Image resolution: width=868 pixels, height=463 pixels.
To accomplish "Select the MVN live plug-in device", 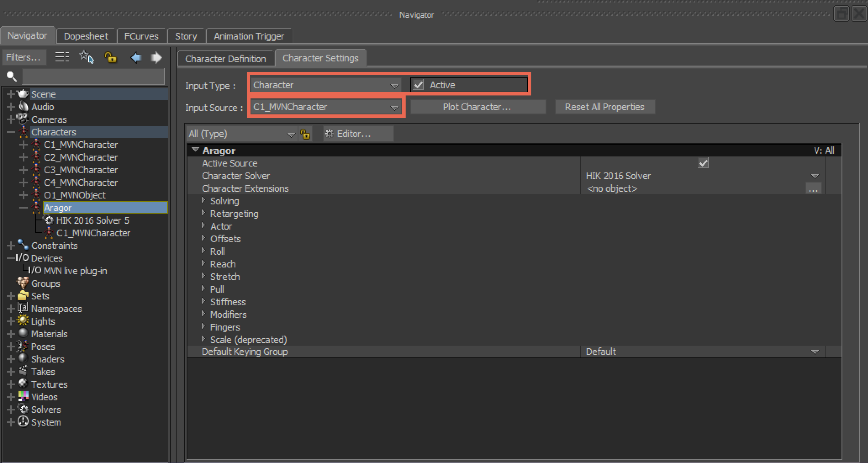I will tap(75, 271).
